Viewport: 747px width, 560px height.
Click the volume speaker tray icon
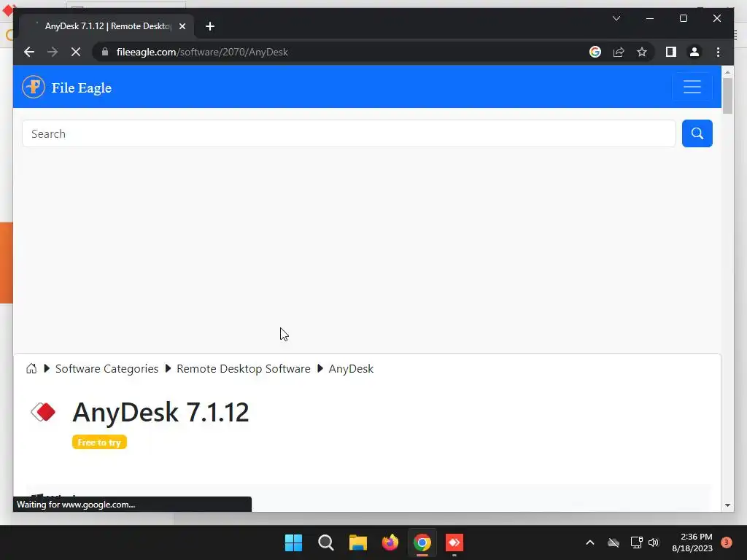tap(654, 542)
